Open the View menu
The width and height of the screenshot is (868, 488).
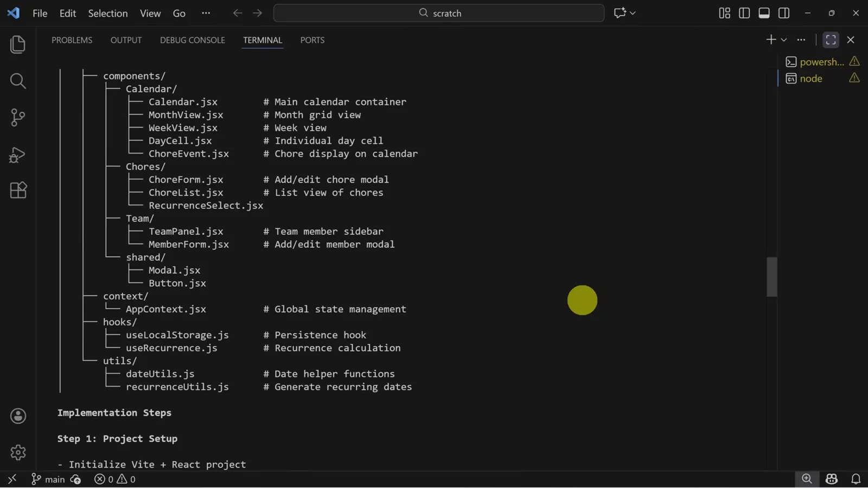(150, 13)
